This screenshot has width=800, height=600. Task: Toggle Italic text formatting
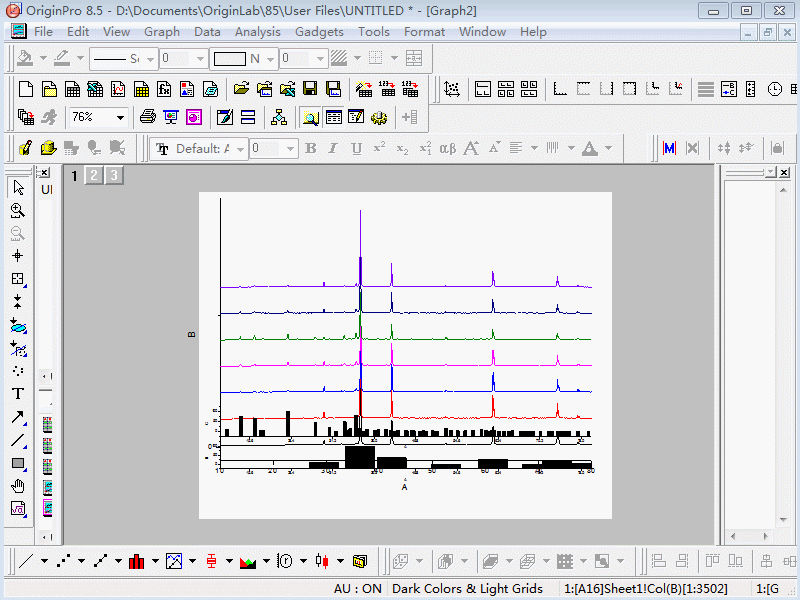coord(333,149)
